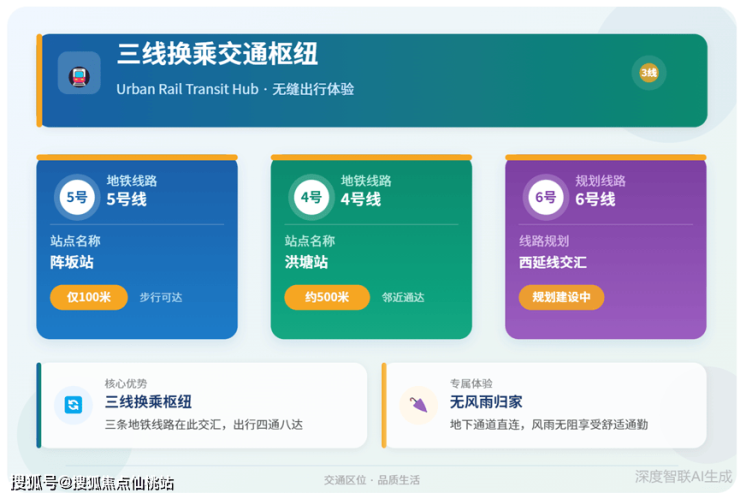
Task: Click the 无风雨归家 heading
Action: (486, 402)
